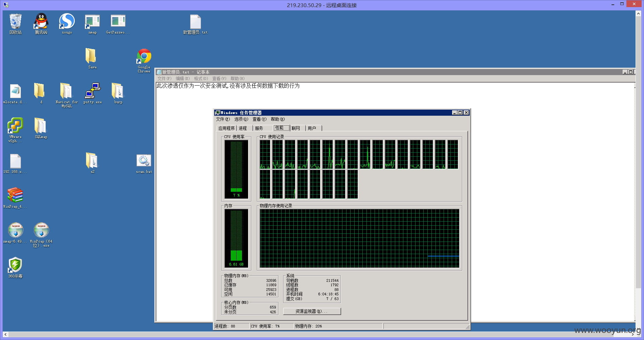Click the 物理内存使用记录 graph
644x340 pixels.
point(359,238)
